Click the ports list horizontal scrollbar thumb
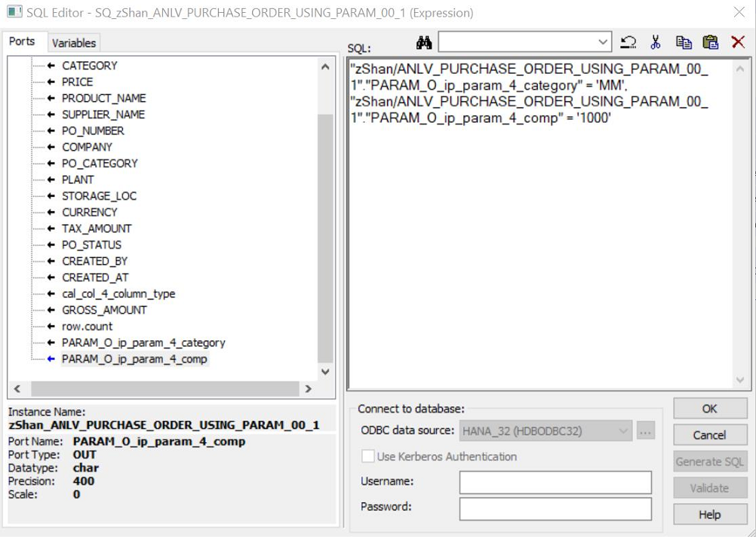The height and width of the screenshot is (537, 756). (x=165, y=388)
